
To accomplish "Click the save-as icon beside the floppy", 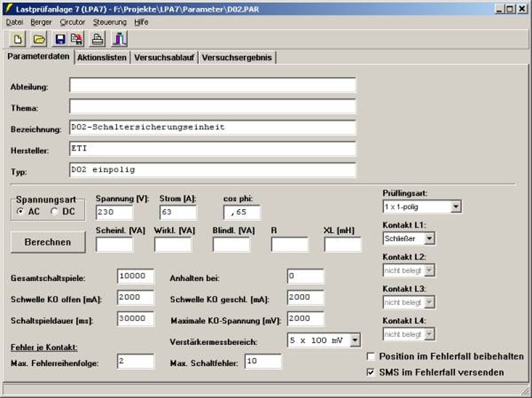I will 76,39.
